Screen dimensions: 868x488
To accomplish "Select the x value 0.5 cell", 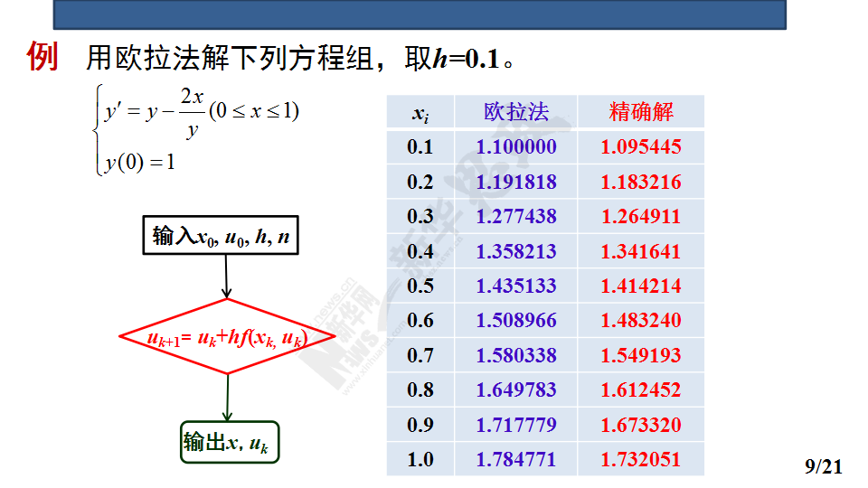I will 420,286.
